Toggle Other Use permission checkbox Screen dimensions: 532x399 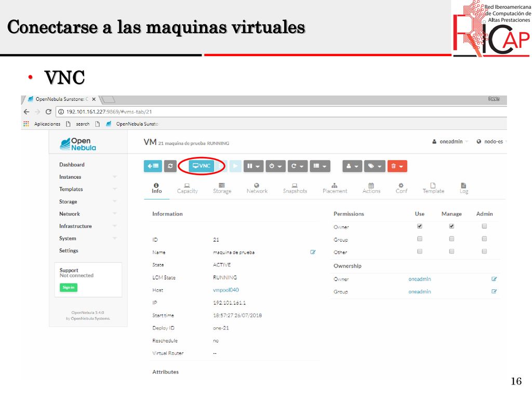click(420, 251)
